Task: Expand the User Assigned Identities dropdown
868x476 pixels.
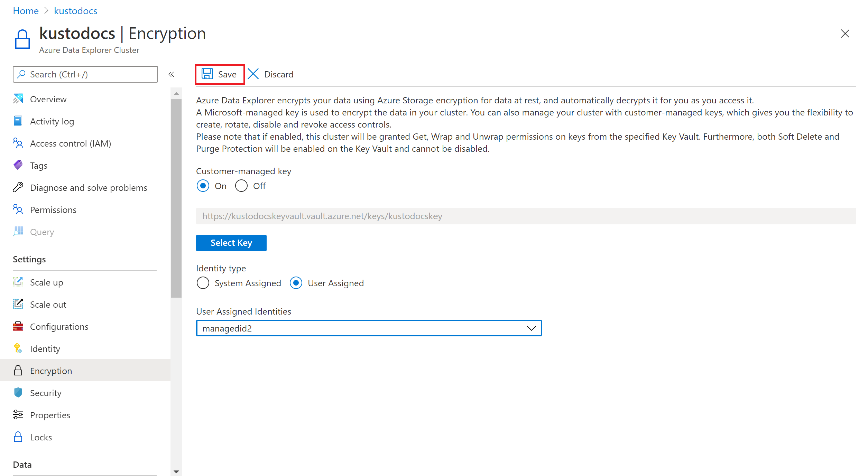Action: tap(531, 328)
